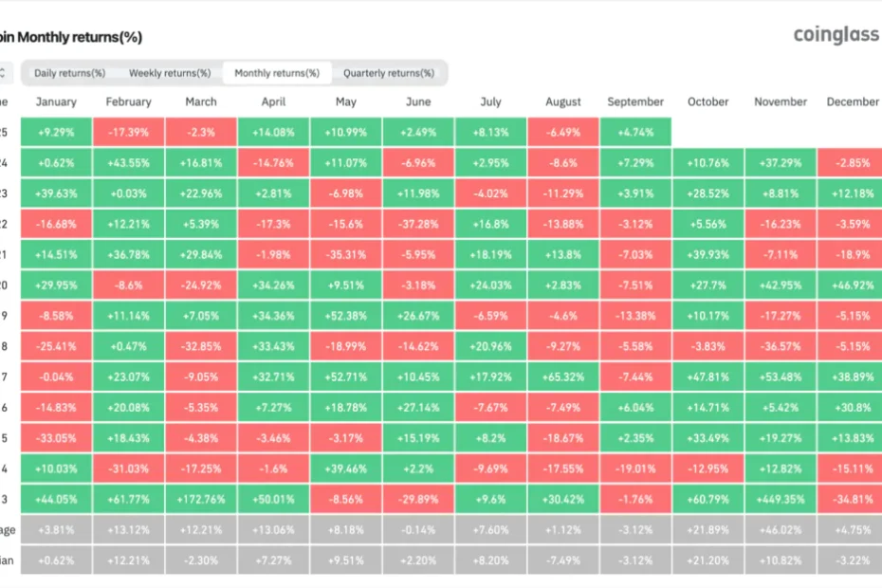The image size is (882, 588).
Task: Open the Weekly returns(%) tab
Action: [x=170, y=73]
